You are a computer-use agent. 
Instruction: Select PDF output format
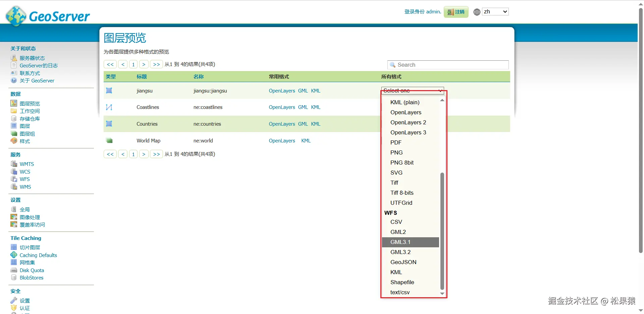tap(396, 142)
